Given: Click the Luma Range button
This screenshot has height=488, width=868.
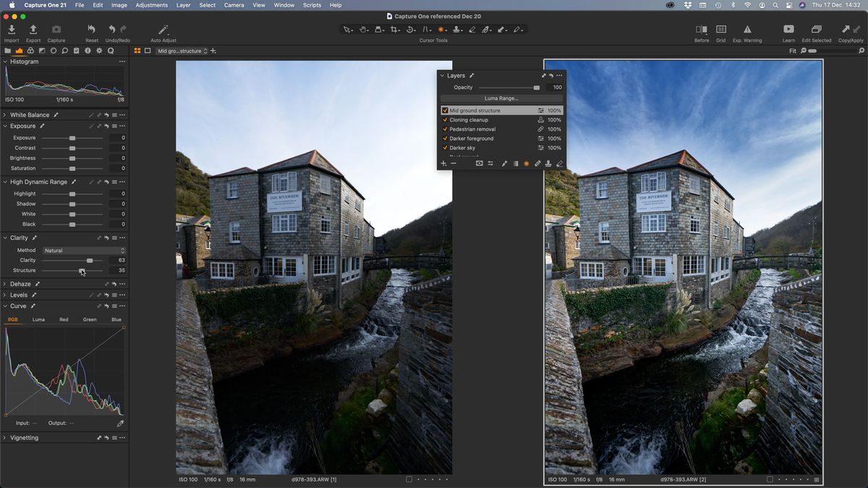Looking at the screenshot, I should click(x=501, y=98).
